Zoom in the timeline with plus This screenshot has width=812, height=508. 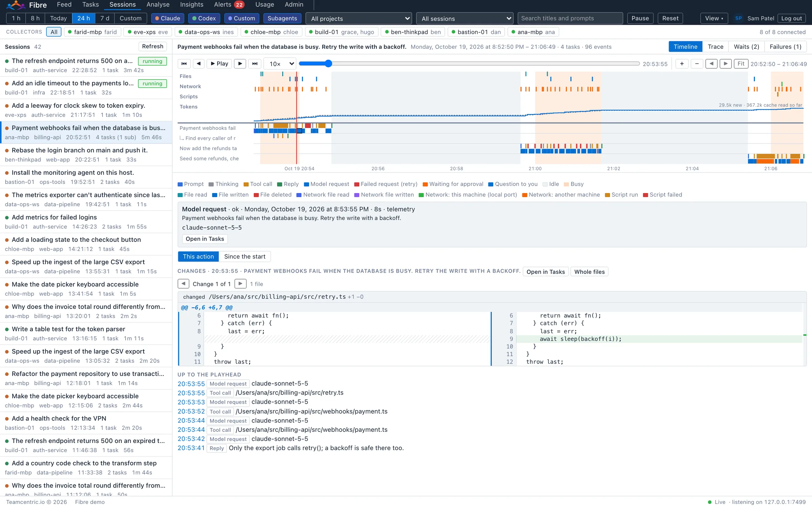click(682, 64)
